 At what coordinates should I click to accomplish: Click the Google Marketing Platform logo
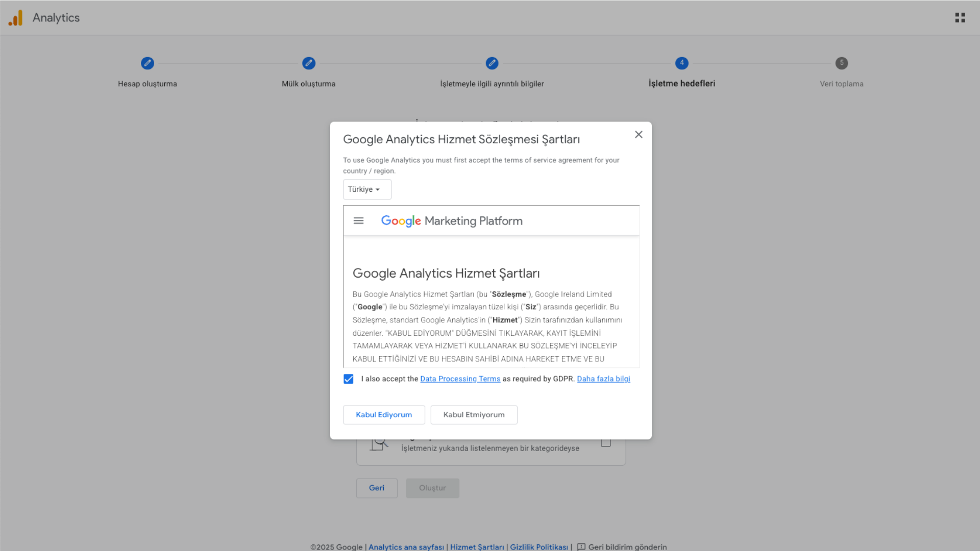point(452,221)
